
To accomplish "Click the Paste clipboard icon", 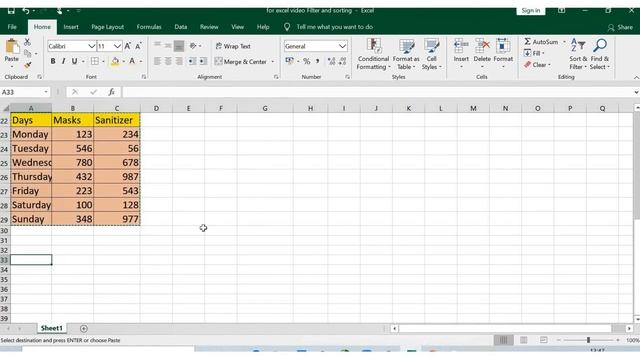I will (12, 47).
